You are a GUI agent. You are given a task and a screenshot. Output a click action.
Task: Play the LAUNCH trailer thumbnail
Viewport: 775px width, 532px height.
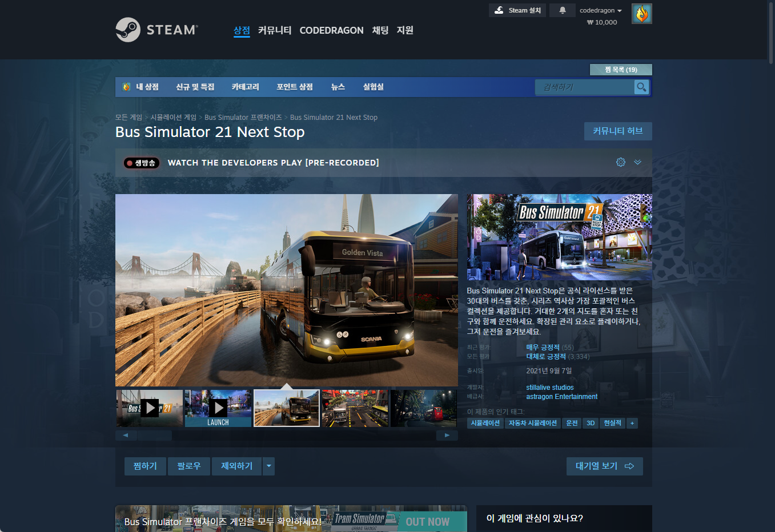218,408
